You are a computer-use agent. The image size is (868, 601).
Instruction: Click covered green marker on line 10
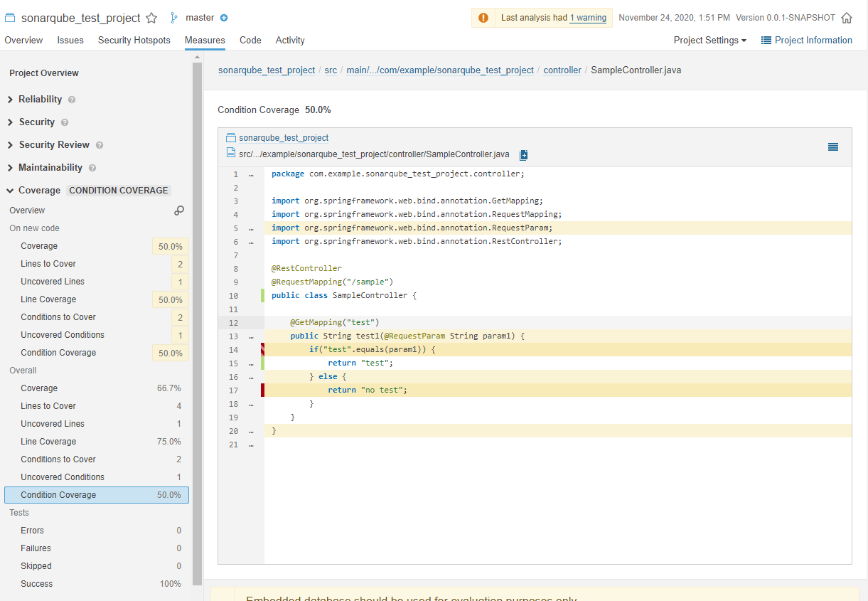tap(262, 295)
